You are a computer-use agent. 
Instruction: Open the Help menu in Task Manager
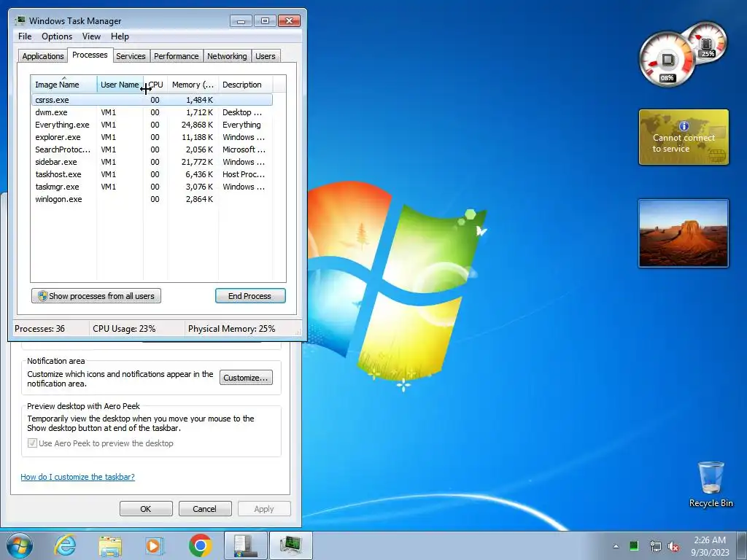coord(120,36)
